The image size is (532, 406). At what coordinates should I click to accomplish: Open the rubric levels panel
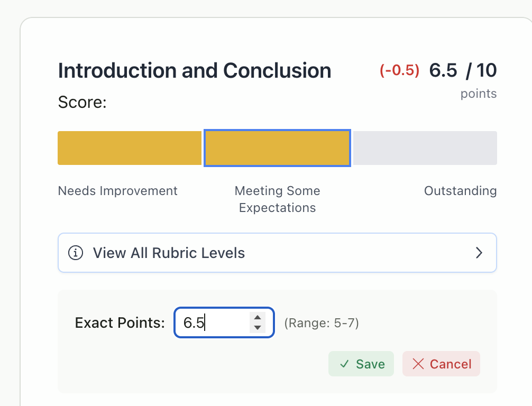(277, 253)
